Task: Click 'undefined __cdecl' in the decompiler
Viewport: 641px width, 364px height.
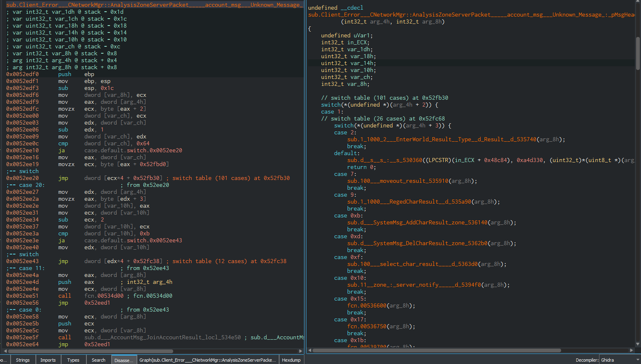Action: [x=336, y=8]
